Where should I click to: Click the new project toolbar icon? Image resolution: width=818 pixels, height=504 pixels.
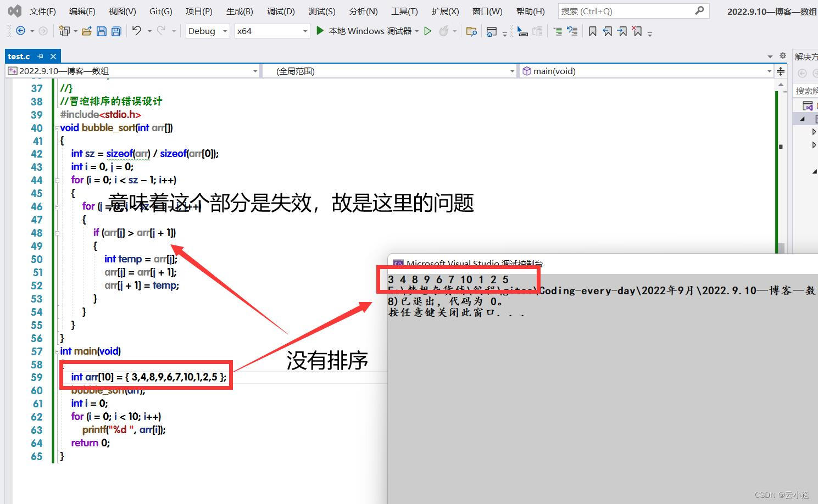tap(65, 31)
